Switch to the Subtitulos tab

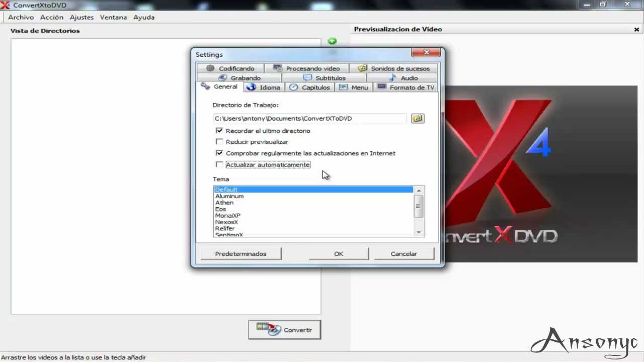click(x=324, y=77)
